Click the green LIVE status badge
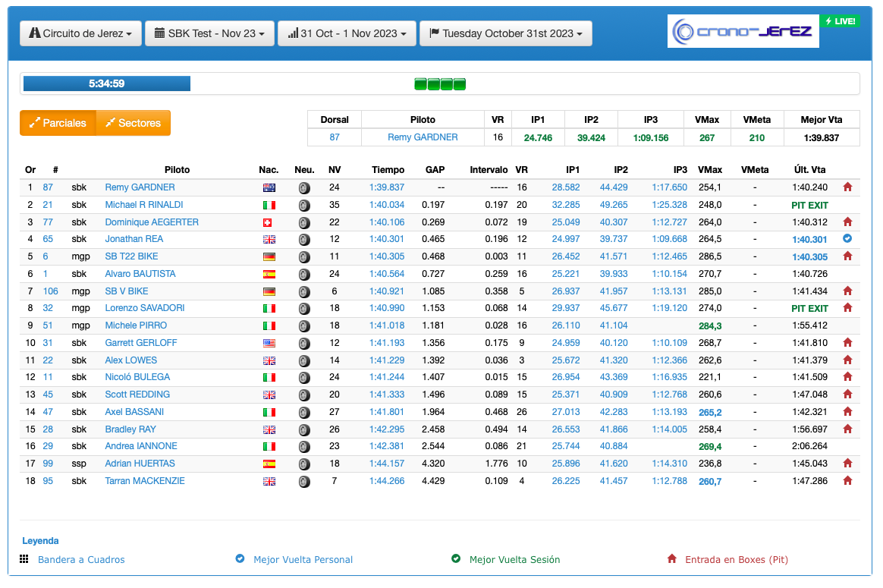 (839, 21)
